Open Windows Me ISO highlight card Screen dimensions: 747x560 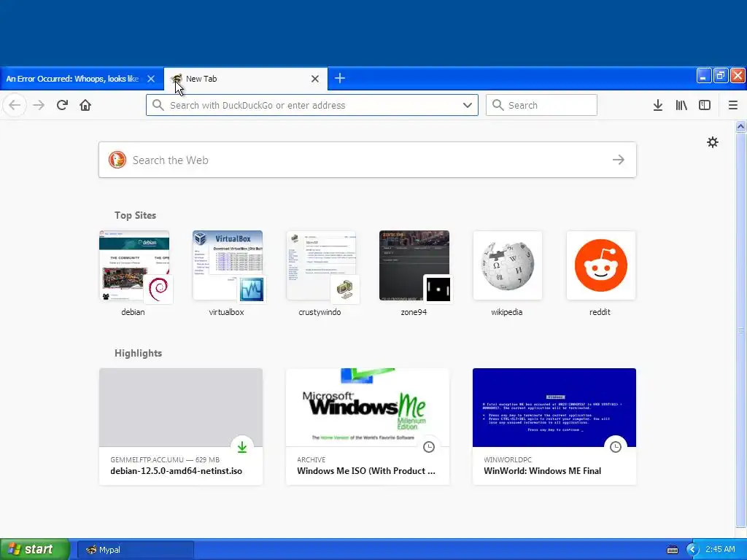click(368, 427)
